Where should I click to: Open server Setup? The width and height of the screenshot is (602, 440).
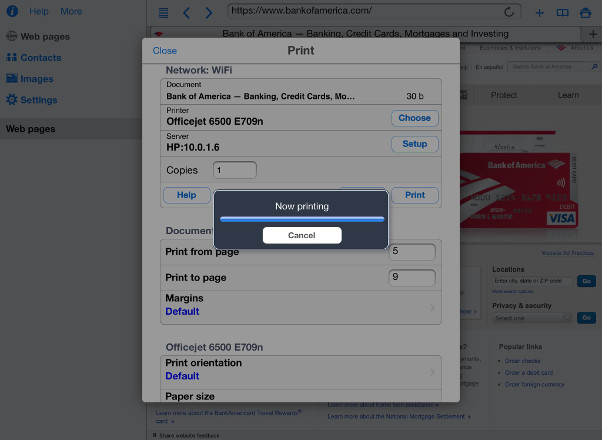[x=415, y=144]
